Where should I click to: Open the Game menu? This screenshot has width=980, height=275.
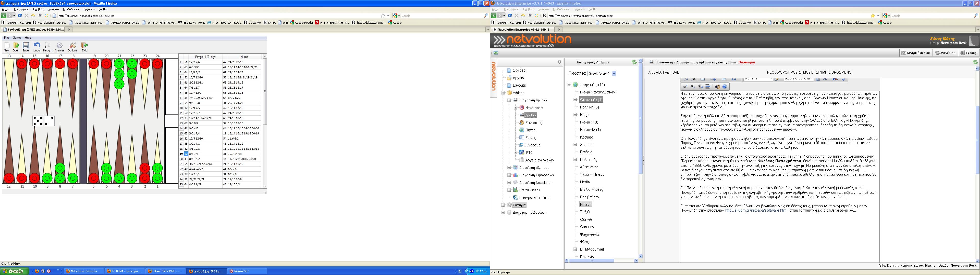(x=17, y=38)
